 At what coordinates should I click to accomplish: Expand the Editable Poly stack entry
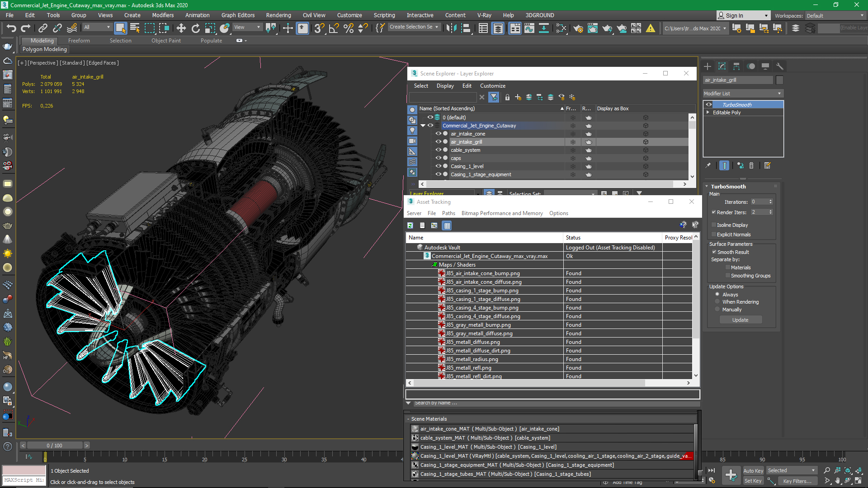(x=708, y=113)
